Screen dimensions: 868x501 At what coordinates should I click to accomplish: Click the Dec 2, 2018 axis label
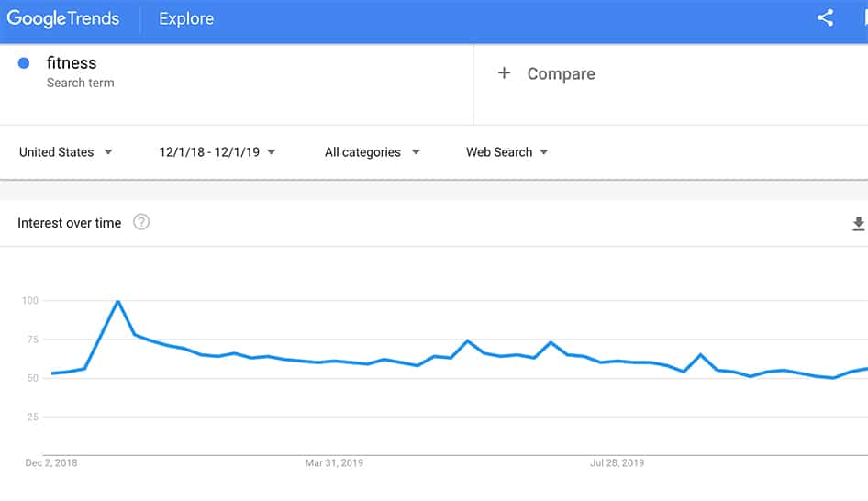[x=51, y=462]
